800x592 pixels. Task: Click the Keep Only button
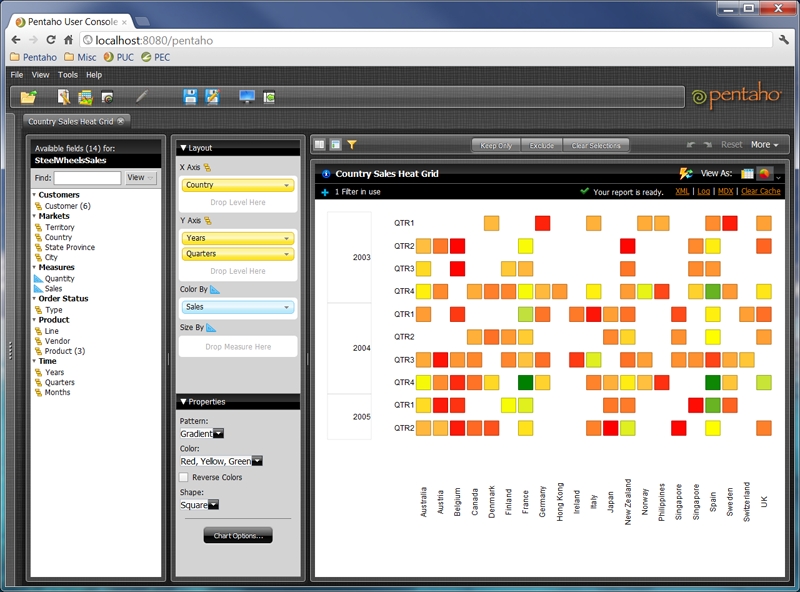pyautogui.click(x=496, y=145)
